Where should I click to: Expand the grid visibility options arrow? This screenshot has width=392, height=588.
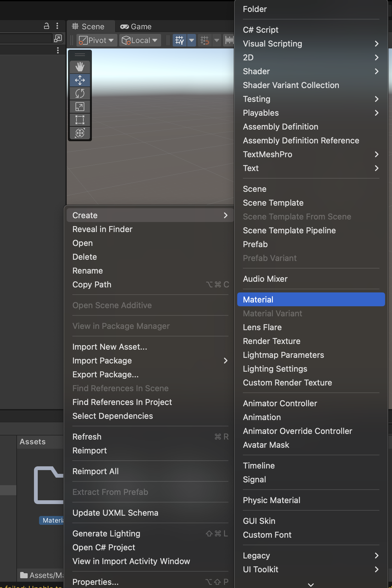(192, 40)
